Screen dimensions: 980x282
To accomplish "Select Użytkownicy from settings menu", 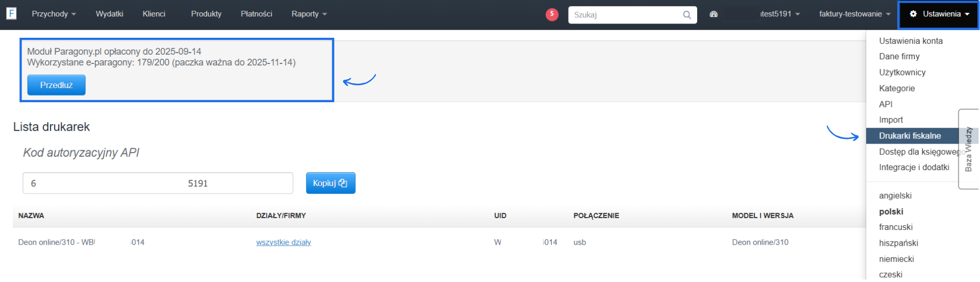I will (902, 73).
